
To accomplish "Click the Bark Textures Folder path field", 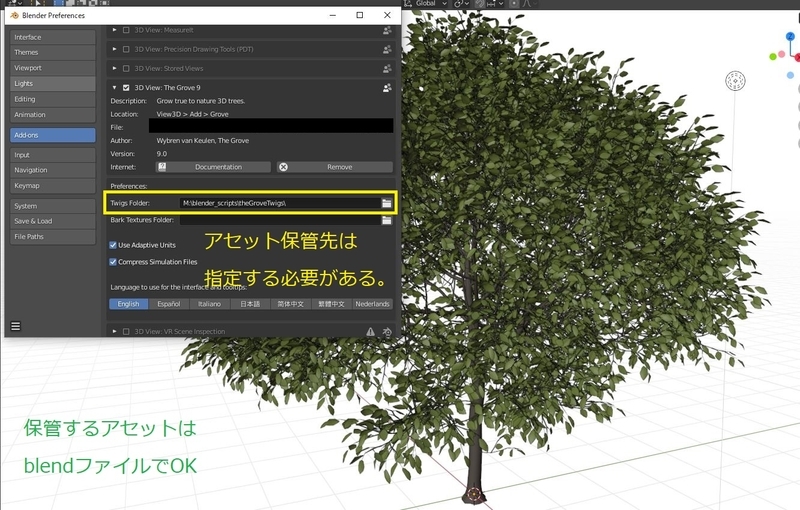I will coord(280,220).
